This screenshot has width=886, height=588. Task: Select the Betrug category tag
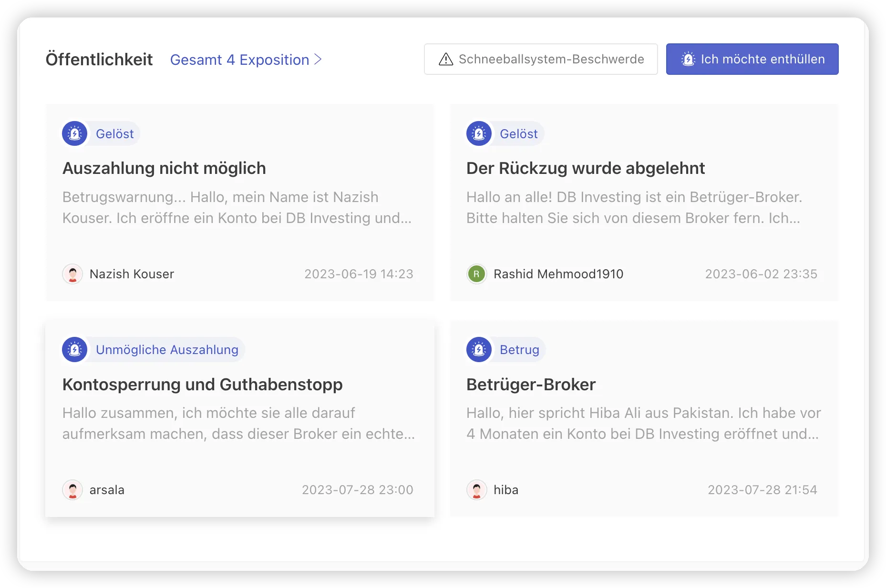[519, 350]
